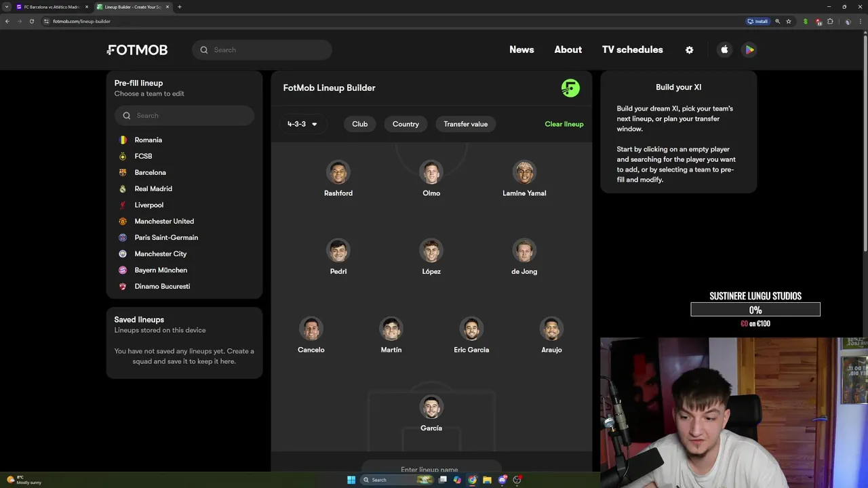Bookmark this page with the star icon
Image resolution: width=868 pixels, height=488 pixels.
789,21
